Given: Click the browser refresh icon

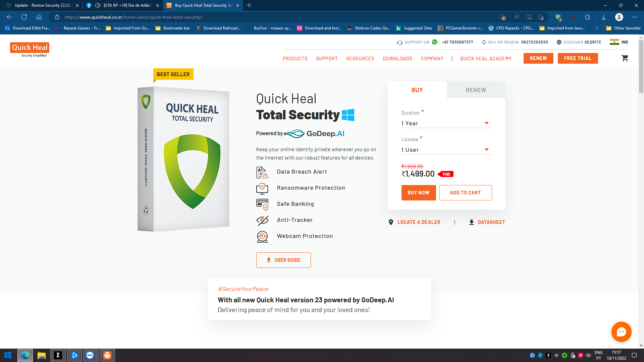Looking at the screenshot, I should [x=24, y=17].
